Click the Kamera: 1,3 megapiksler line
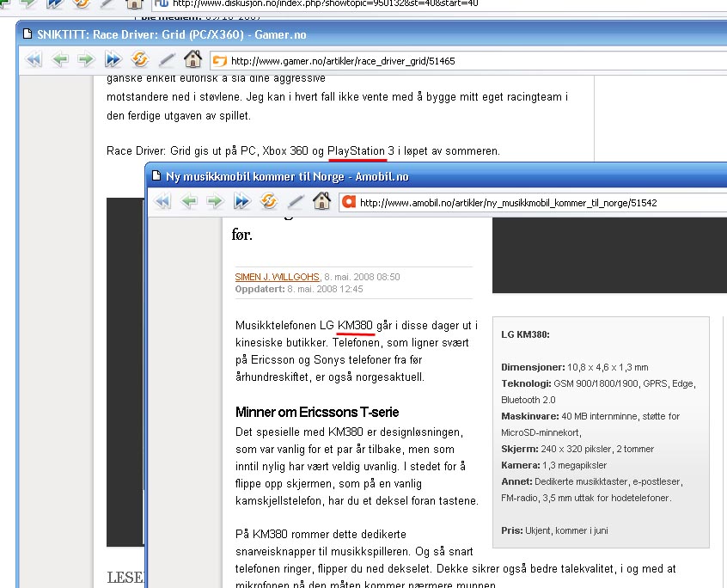The height and width of the screenshot is (588, 727). pos(553,465)
